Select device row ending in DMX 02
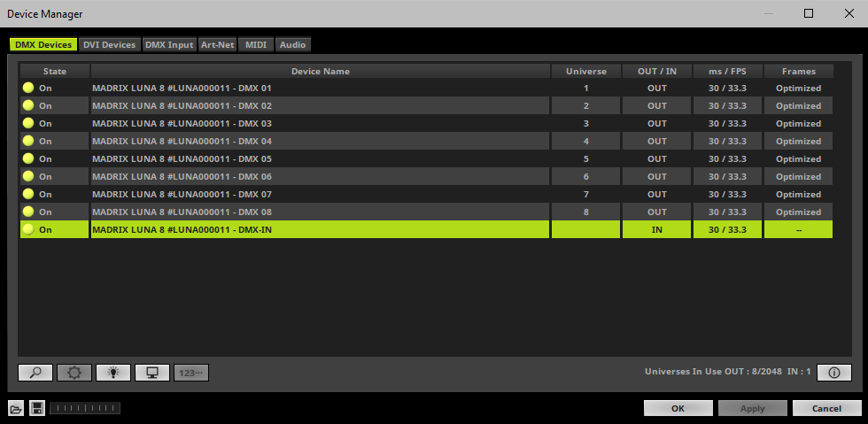 [426, 105]
